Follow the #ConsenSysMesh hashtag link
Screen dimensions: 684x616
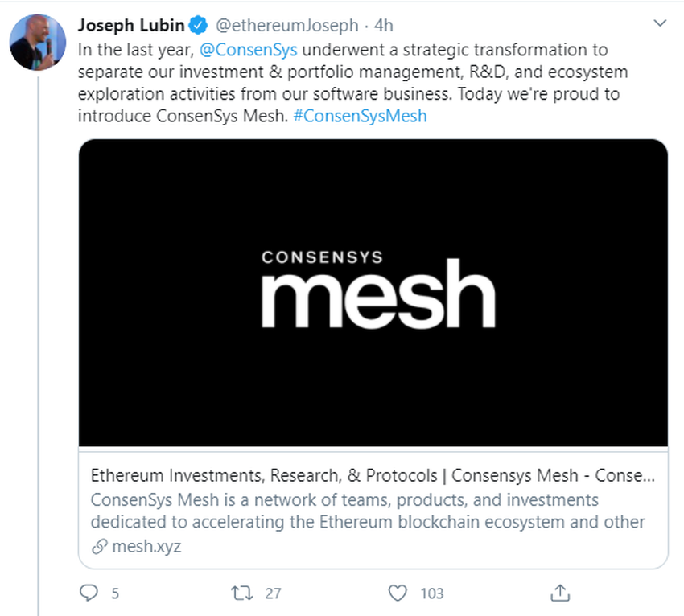[360, 116]
